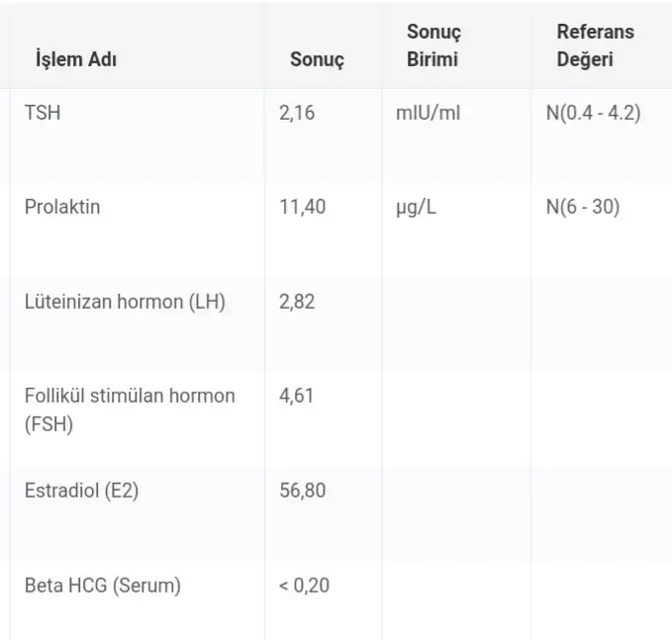
Task: Click the Sonuç column header
Action: click(x=317, y=59)
